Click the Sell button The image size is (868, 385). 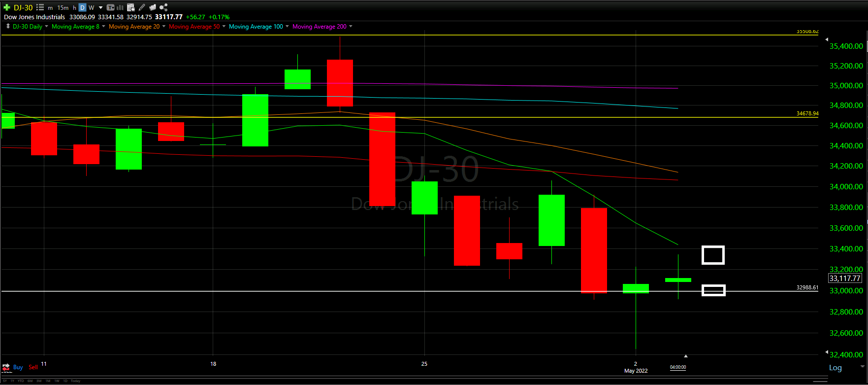click(x=33, y=367)
